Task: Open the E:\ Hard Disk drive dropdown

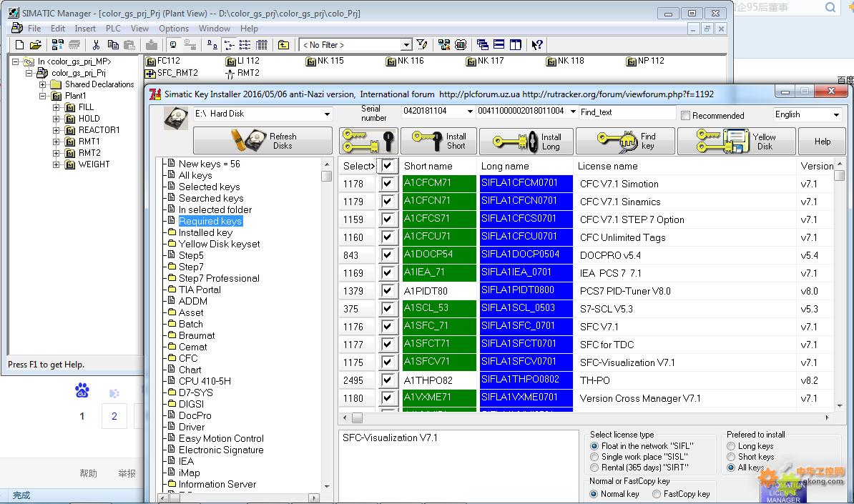Action: (328, 114)
